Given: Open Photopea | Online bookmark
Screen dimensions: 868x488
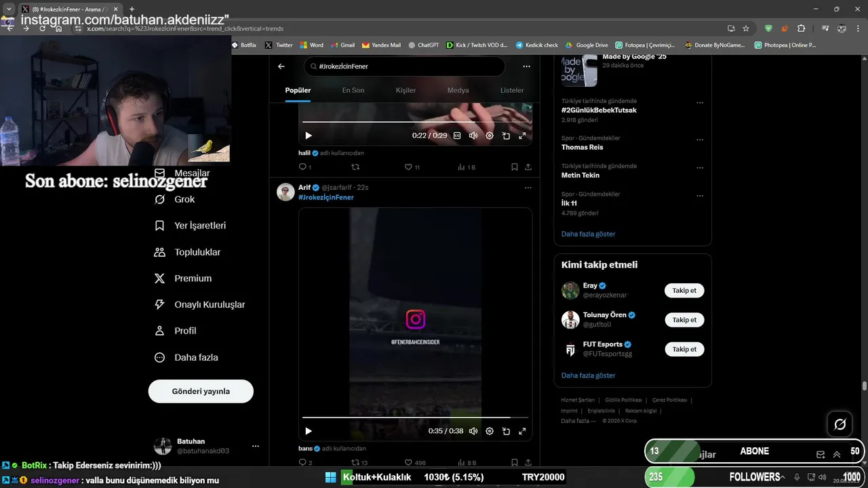Looking at the screenshot, I should pos(785,45).
